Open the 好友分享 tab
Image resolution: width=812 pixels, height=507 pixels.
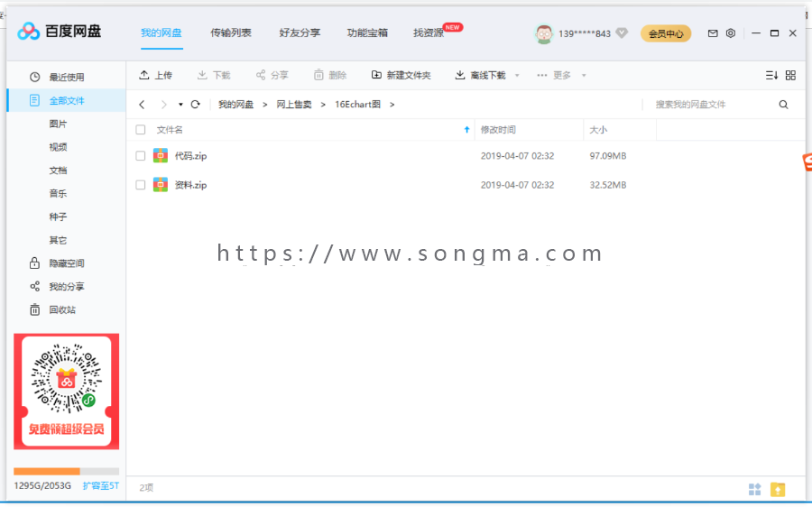tap(300, 32)
